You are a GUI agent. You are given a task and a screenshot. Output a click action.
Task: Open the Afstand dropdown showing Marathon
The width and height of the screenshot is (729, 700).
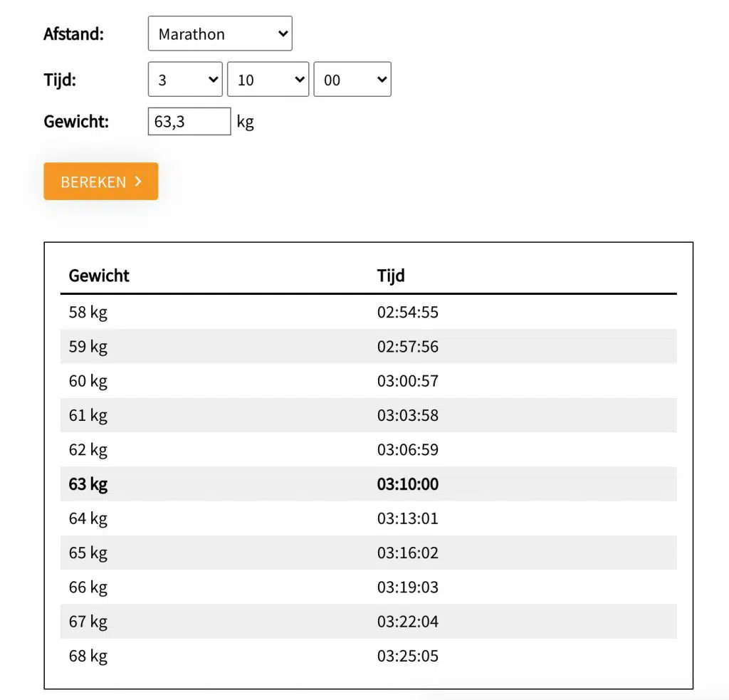[x=220, y=34]
